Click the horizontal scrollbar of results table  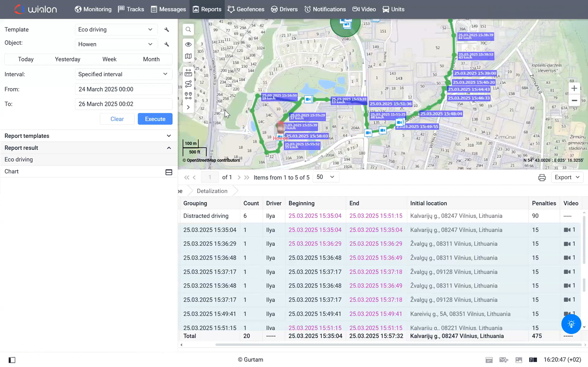(398, 345)
